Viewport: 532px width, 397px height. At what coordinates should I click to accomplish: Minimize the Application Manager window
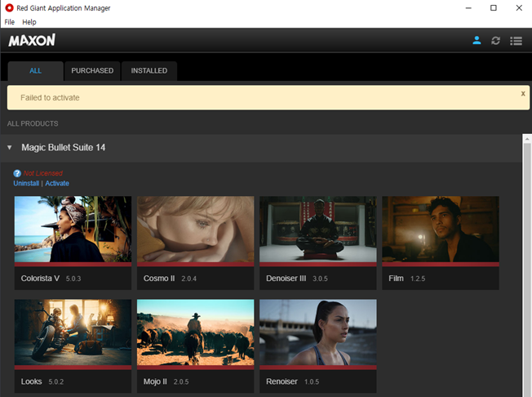point(468,8)
